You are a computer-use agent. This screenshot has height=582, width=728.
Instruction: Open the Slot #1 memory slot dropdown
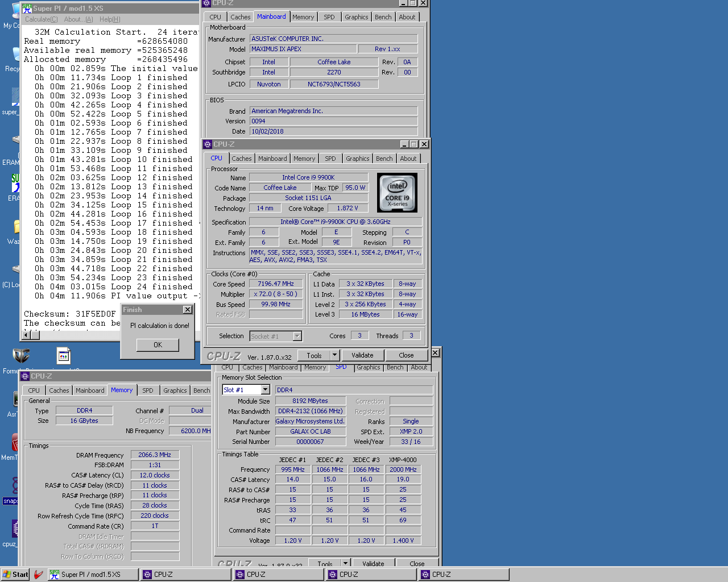point(266,390)
